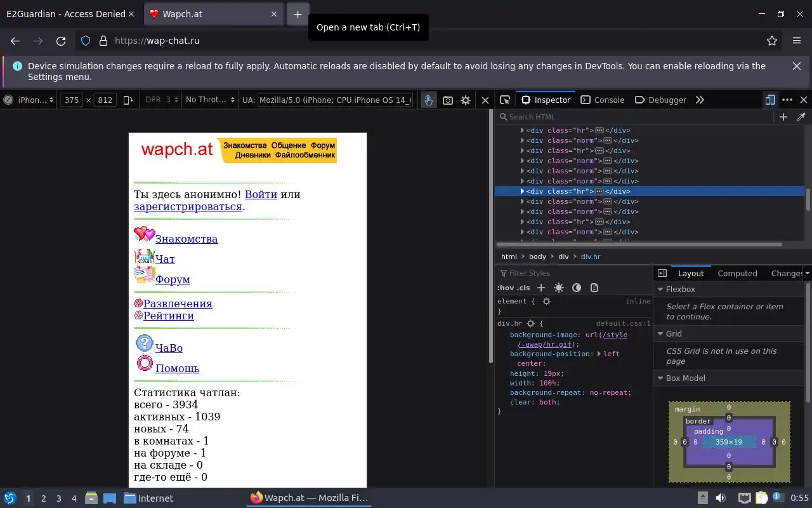Open the No Throttling network dropdown
The height and width of the screenshot is (508, 812).
click(x=210, y=100)
